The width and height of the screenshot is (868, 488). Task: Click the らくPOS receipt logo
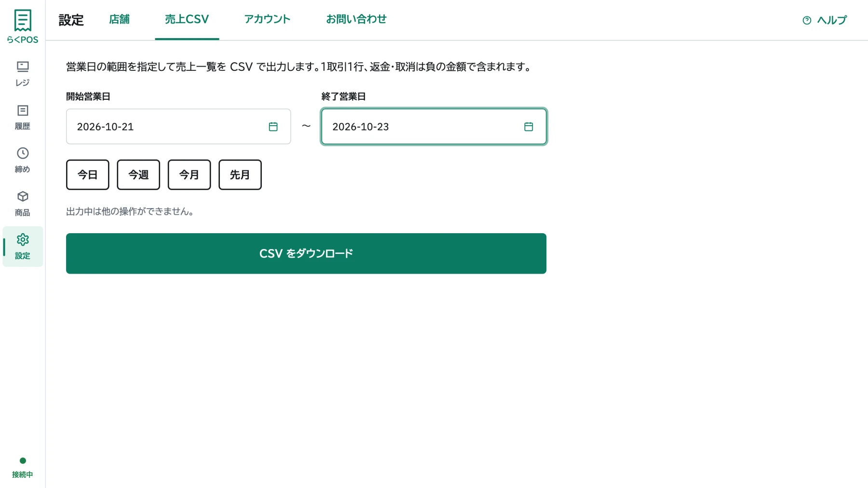(x=23, y=26)
